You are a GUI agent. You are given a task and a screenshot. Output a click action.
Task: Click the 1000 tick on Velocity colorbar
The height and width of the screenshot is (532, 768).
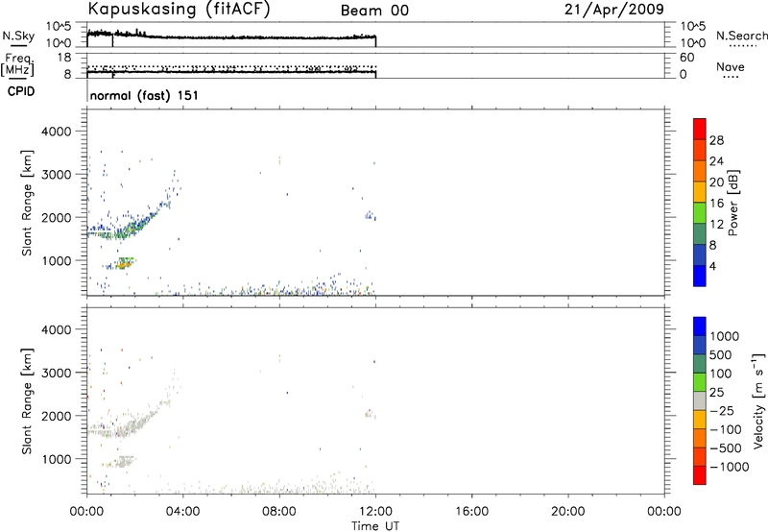[725, 336]
